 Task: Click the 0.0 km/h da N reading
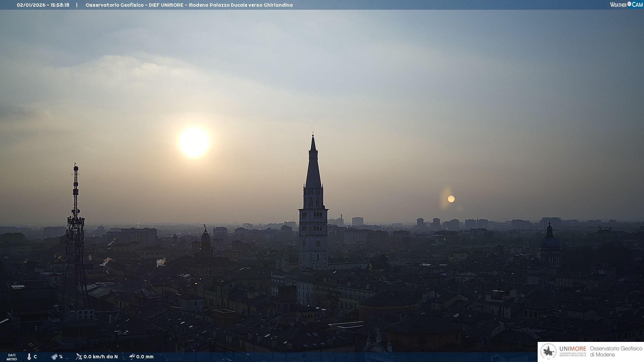click(101, 357)
